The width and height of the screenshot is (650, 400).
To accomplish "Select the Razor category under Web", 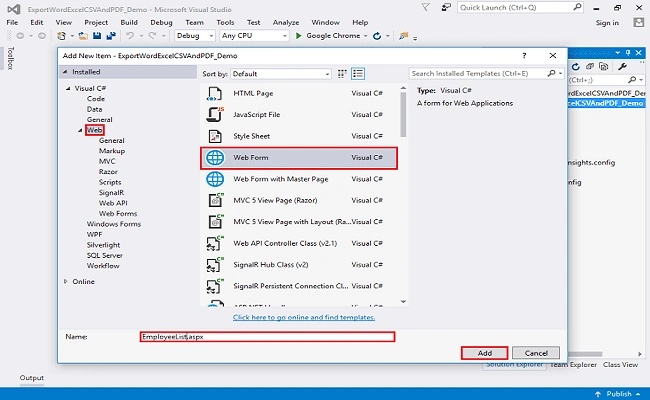I will pyautogui.click(x=108, y=172).
